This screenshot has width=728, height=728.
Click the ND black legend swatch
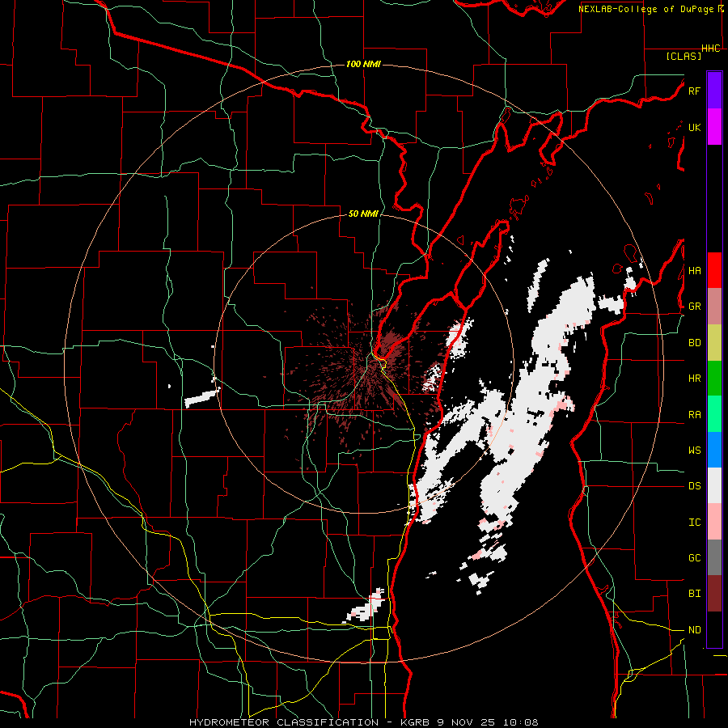click(714, 629)
